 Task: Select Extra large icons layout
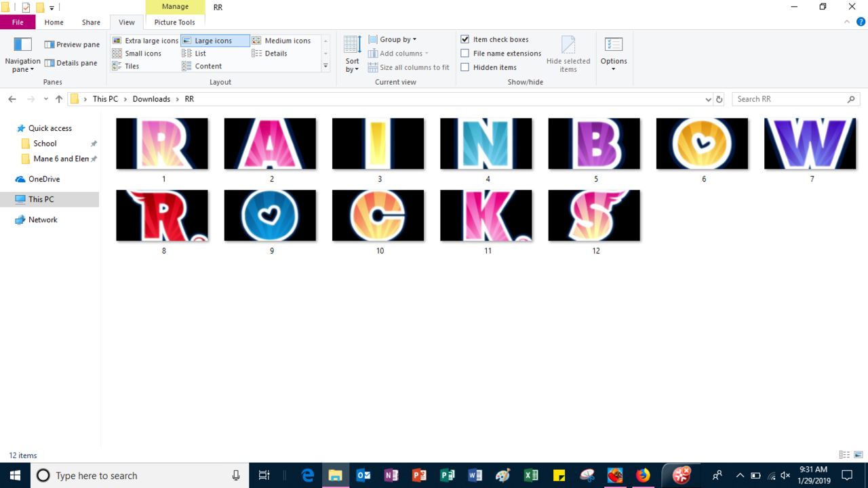coord(117,41)
